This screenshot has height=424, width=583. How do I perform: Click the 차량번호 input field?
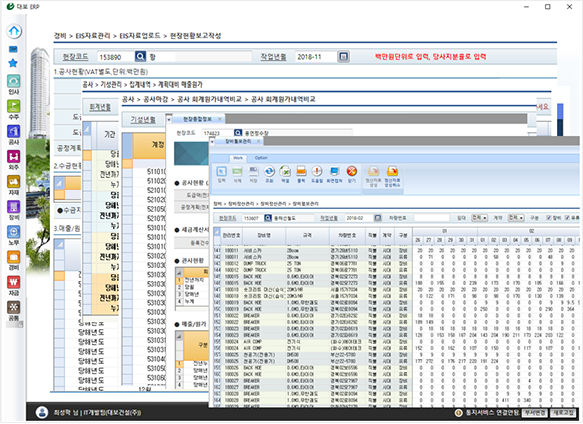tap(432, 218)
